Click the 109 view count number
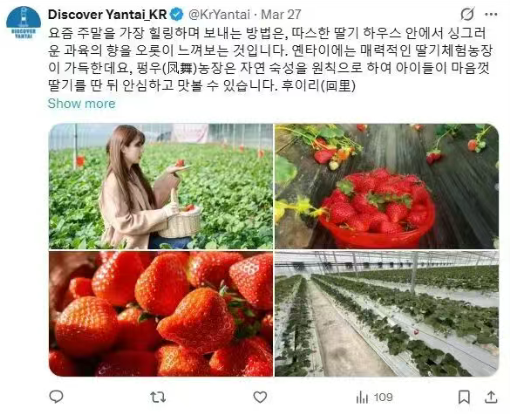Screen dimensions: 510x414 [x=383, y=397]
